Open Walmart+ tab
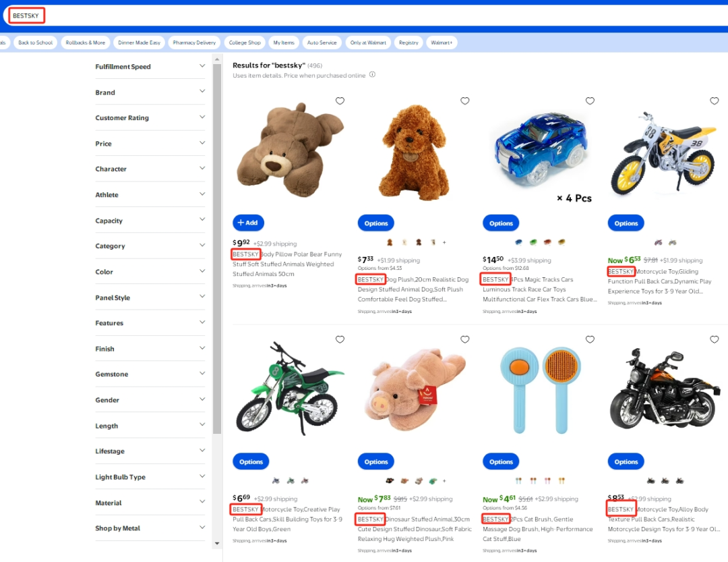Viewport: 728px width, 562px height. (441, 43)
